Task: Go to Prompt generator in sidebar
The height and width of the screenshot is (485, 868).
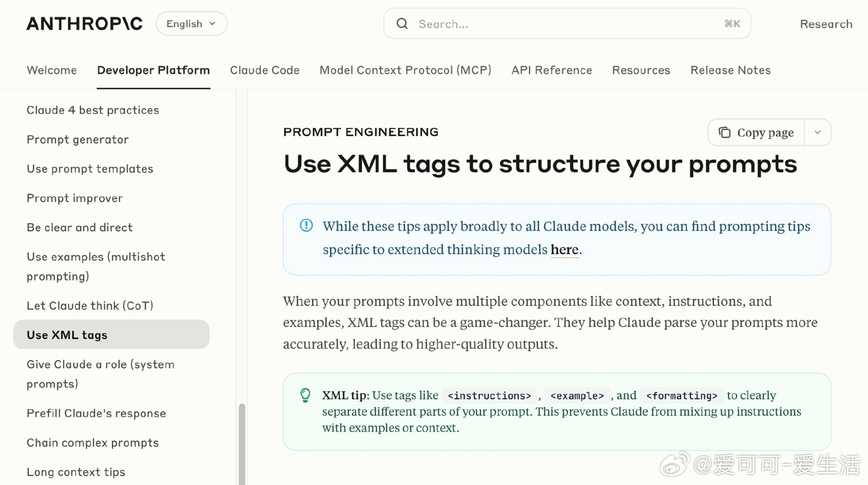Action: click(78, 140)
